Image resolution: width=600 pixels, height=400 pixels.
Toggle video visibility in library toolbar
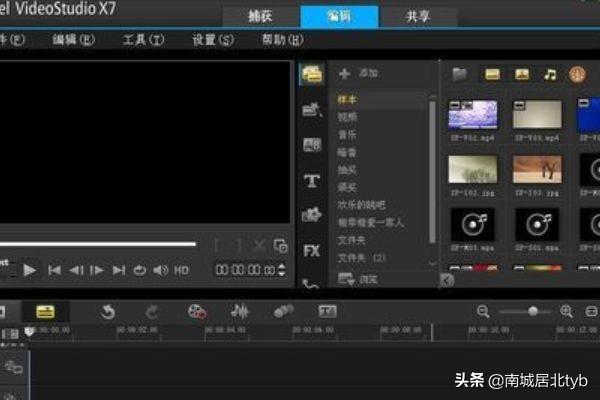(x=492, y=74)
